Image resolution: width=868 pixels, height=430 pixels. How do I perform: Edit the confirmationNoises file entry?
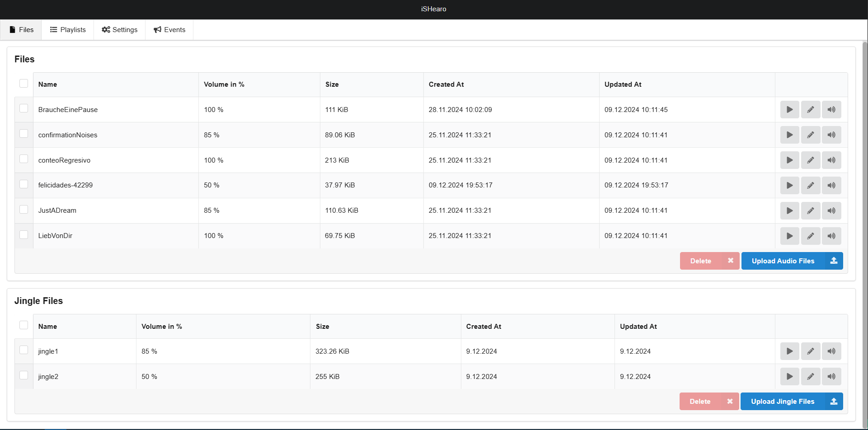(811, 135)
